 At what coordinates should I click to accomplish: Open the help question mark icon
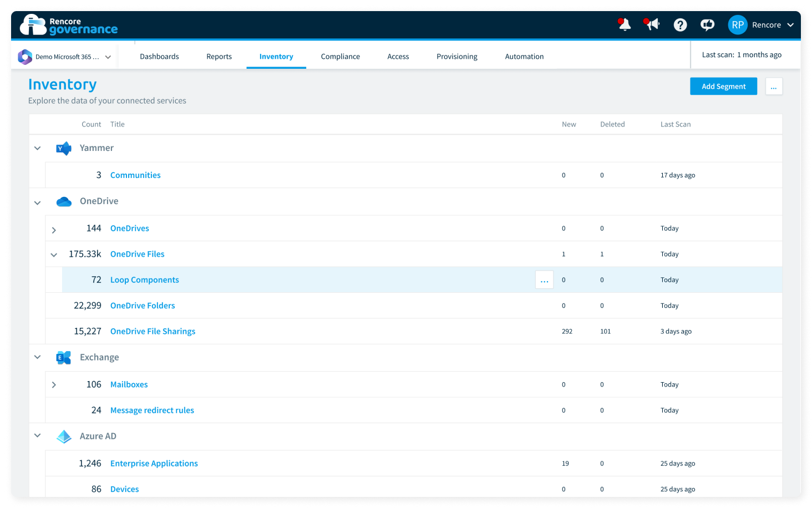(x=680, y=25)
